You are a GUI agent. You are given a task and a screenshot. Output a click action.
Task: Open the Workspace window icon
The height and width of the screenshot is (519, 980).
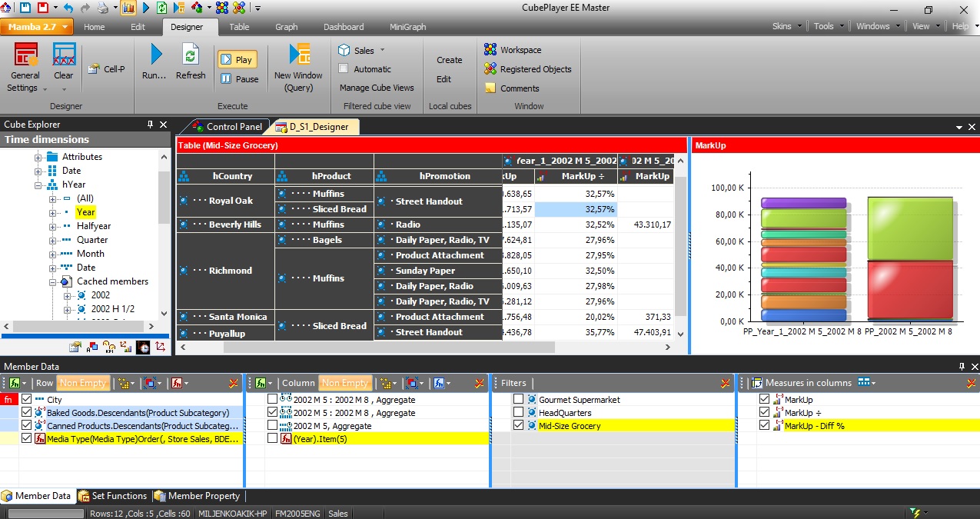tap(490, 50)
